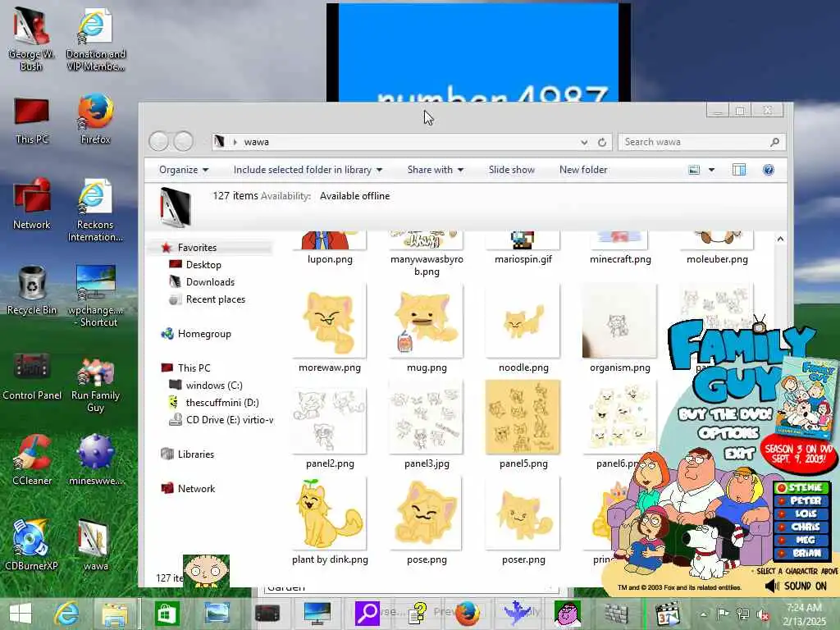
Task: Open windows (C:) drive
Action: [214, 386]
